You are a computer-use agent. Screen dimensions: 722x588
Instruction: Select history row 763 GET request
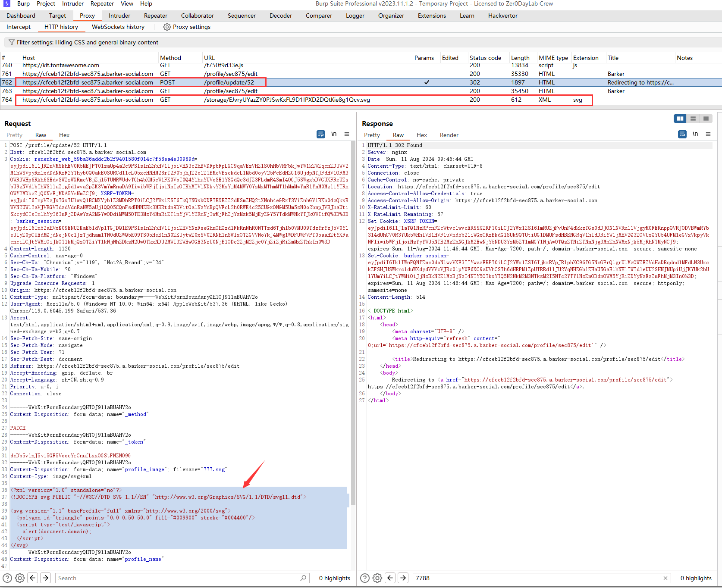point(361,91)
